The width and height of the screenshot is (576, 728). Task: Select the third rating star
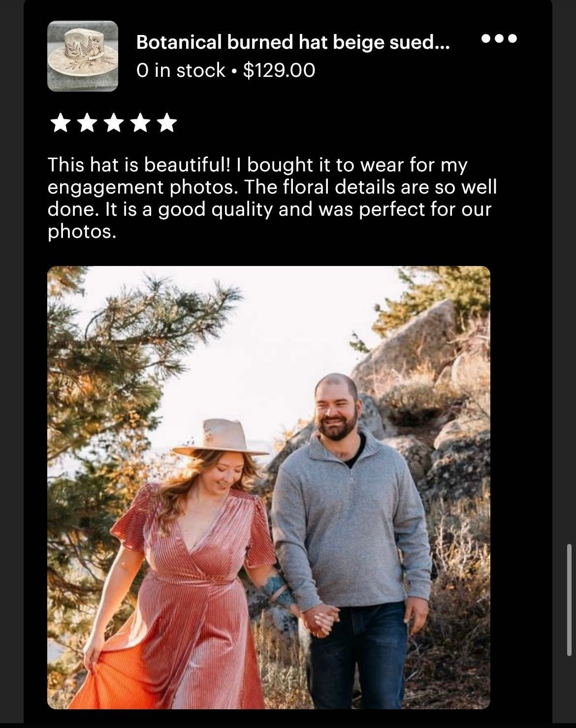pyautogui.click(x=114, y=123)
